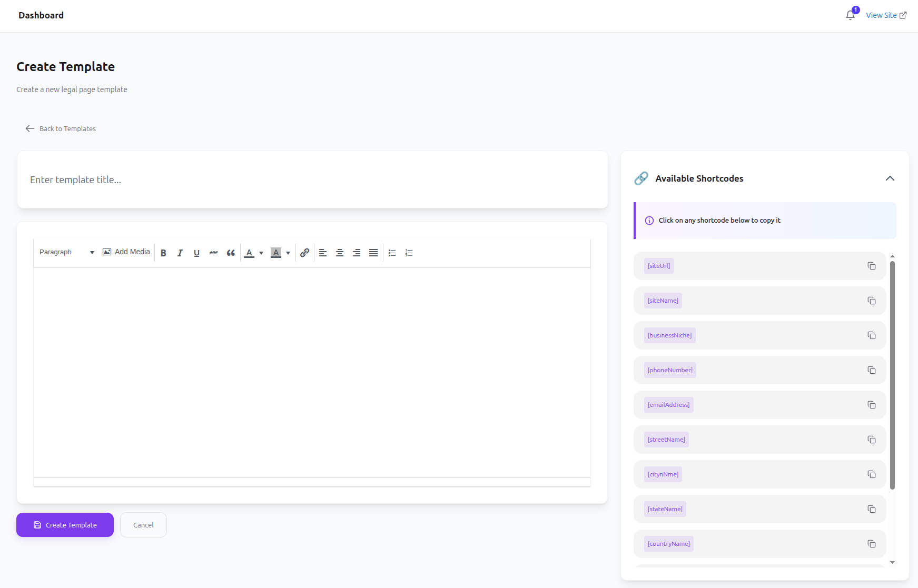Open background color dropdown arrow
The height and width of the screenshot is (588, 918).
pyautogui.click(x=288, y=253)
